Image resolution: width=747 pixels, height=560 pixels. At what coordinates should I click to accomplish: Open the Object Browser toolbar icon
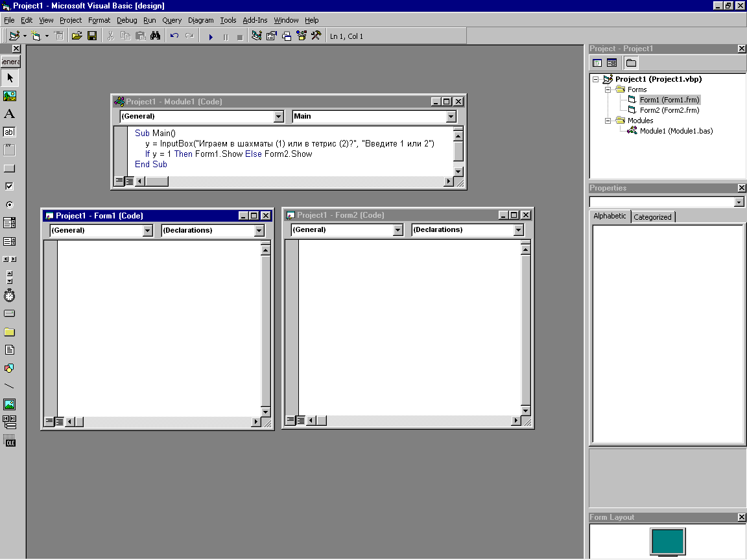point(301,36)
